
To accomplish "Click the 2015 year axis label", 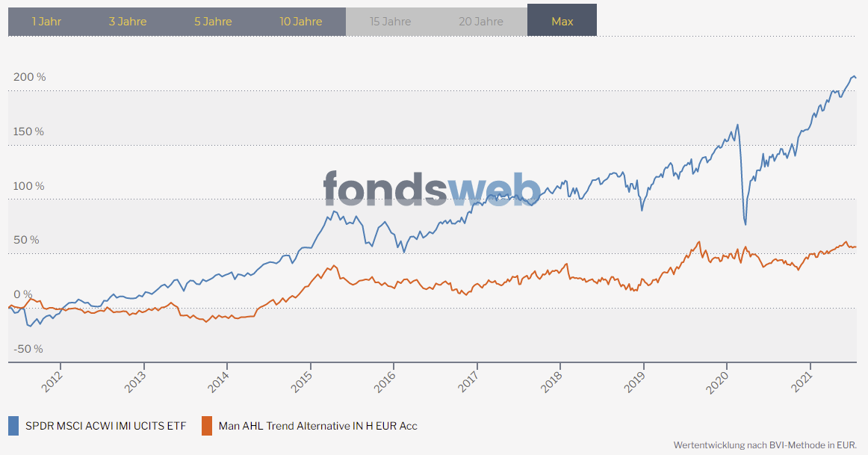I will click(302, 380).
